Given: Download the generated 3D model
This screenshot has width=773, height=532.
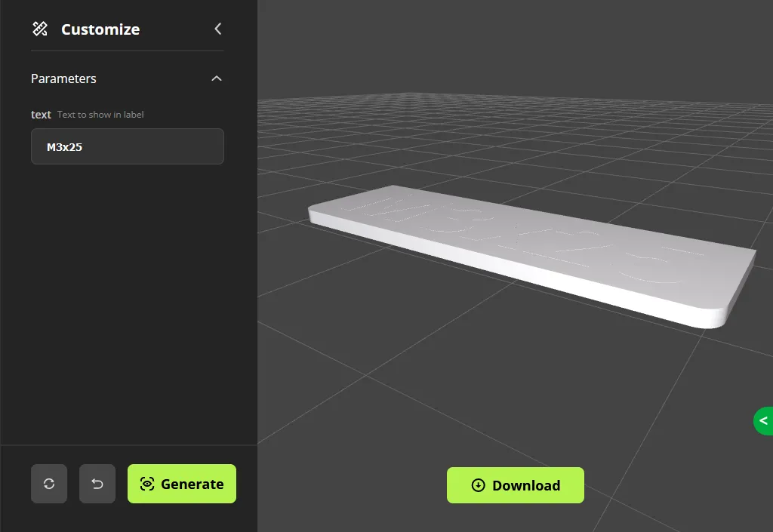Looking at the screenshot, I should pos(516,485).
